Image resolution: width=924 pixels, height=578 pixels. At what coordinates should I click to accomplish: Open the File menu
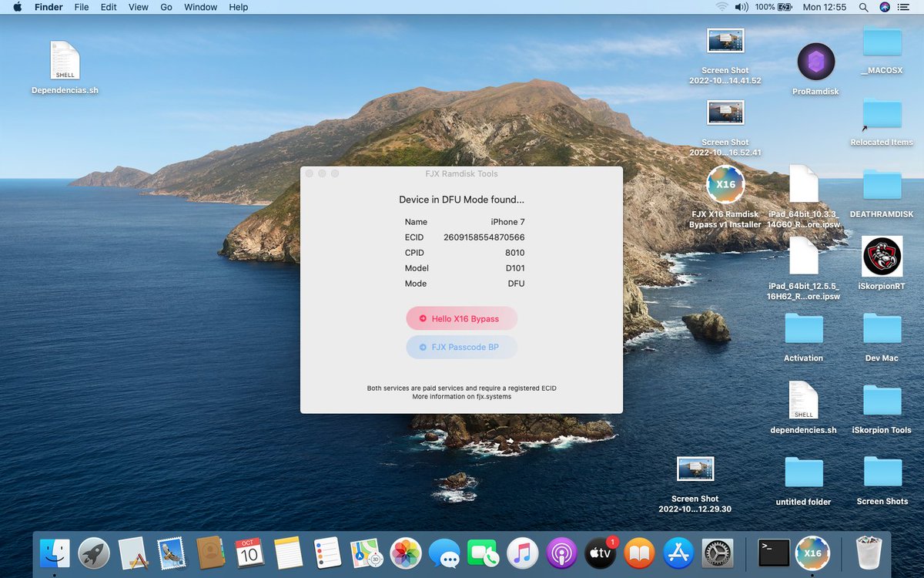click(82, 7)
